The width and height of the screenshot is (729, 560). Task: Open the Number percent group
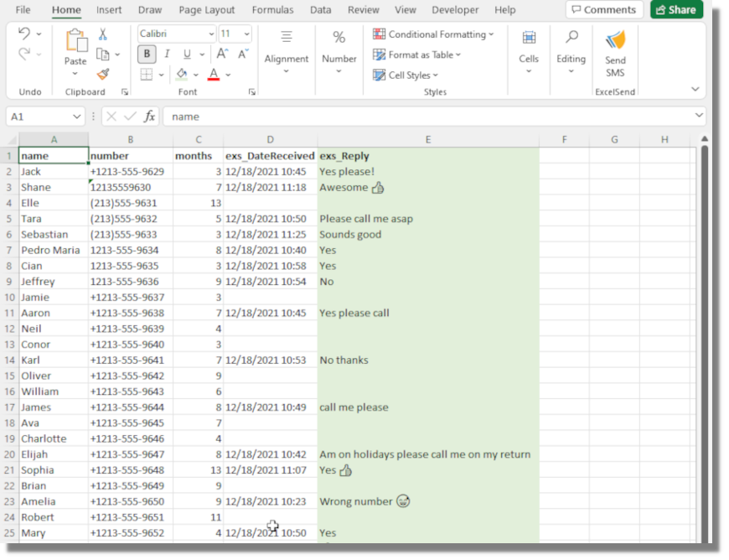coord(339,51)
